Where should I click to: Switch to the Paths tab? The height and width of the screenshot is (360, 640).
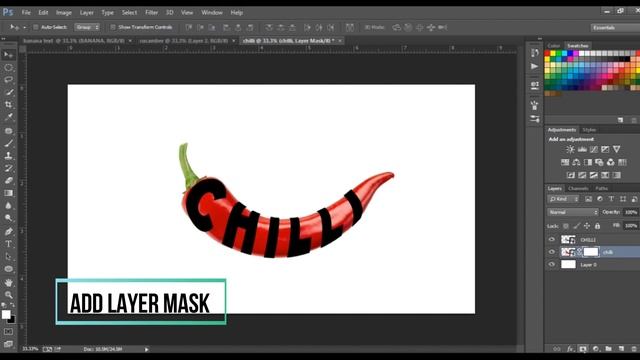[602, 188]
